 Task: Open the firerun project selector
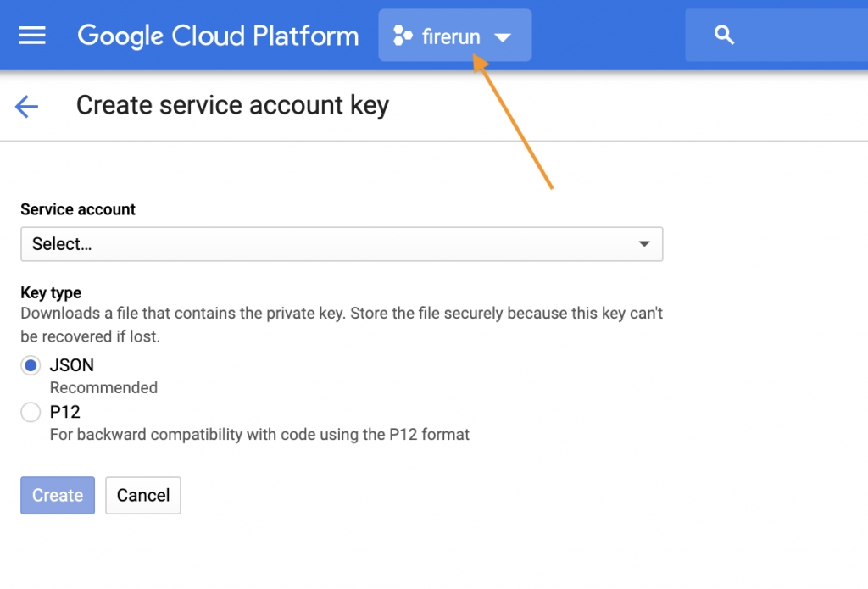454,36
